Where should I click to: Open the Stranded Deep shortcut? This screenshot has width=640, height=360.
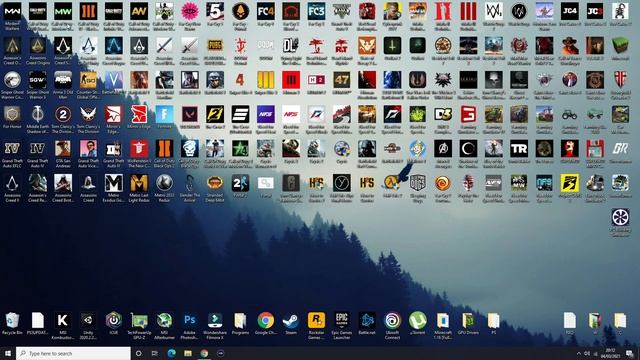[x=215, y=183]
